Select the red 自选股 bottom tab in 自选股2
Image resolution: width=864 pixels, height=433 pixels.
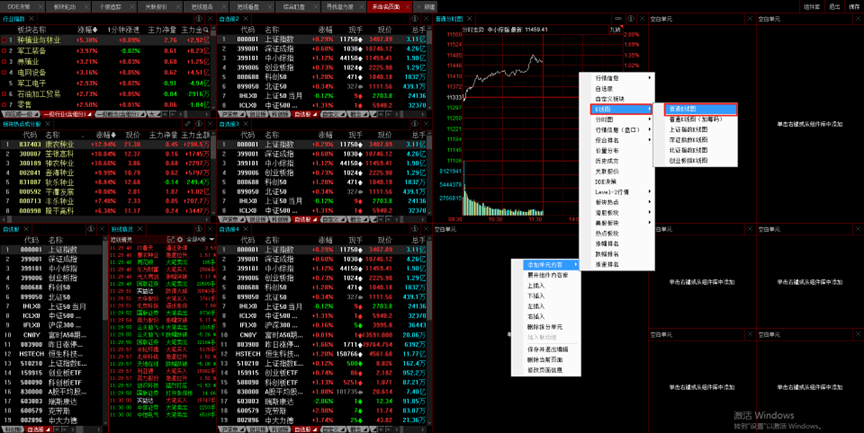pos(304,115)
